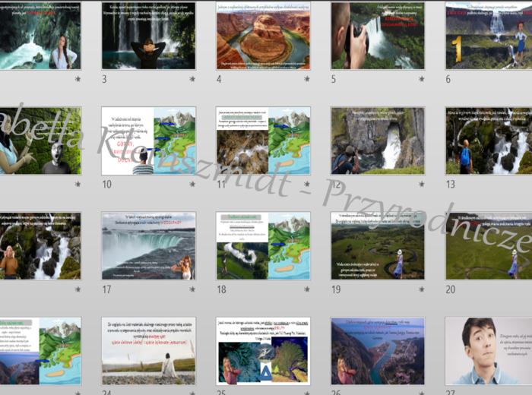Click slide number label 17
532x395 pixels.
coord(107,289)
